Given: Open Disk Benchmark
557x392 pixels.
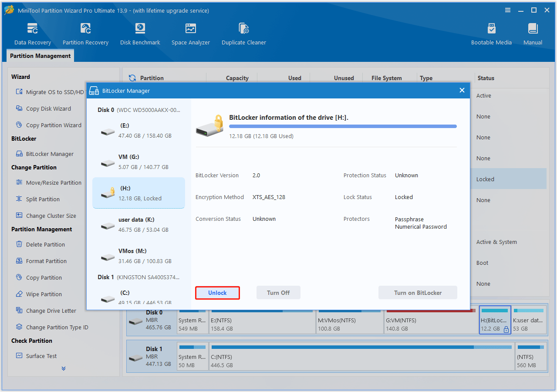Looking at the screenshot, I should click(140, 34).
